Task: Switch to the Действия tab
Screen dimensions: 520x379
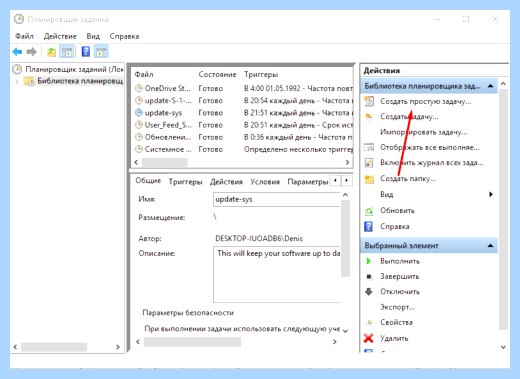Action: (226, 182)
